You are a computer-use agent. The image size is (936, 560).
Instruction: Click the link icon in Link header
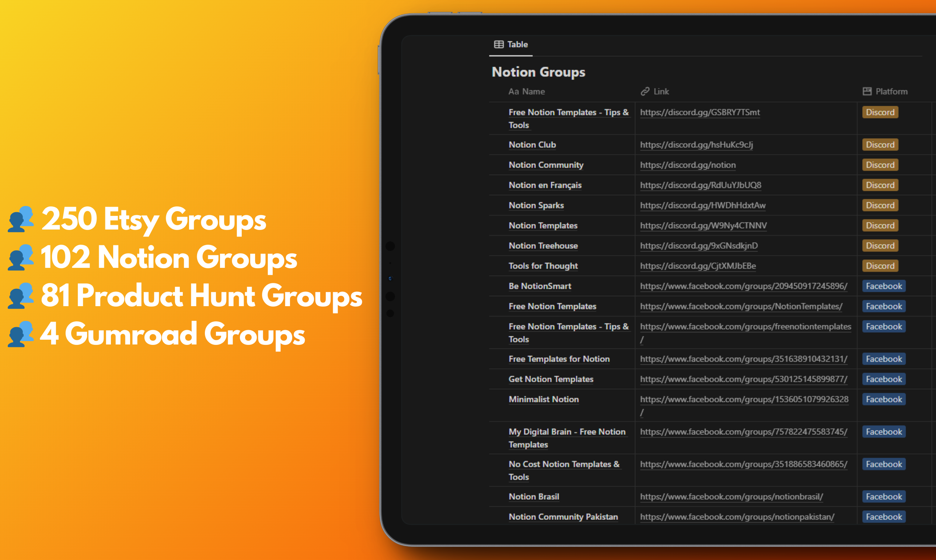[x=645, y=91]
